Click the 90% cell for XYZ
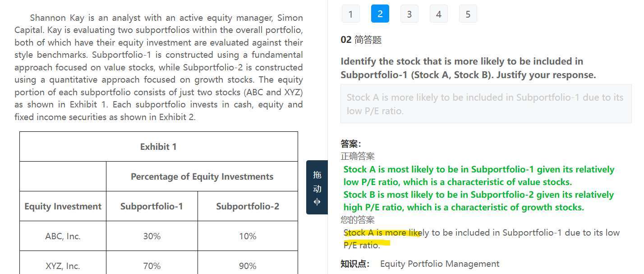This screenshot has width=644, height=274. pos(248,266)
